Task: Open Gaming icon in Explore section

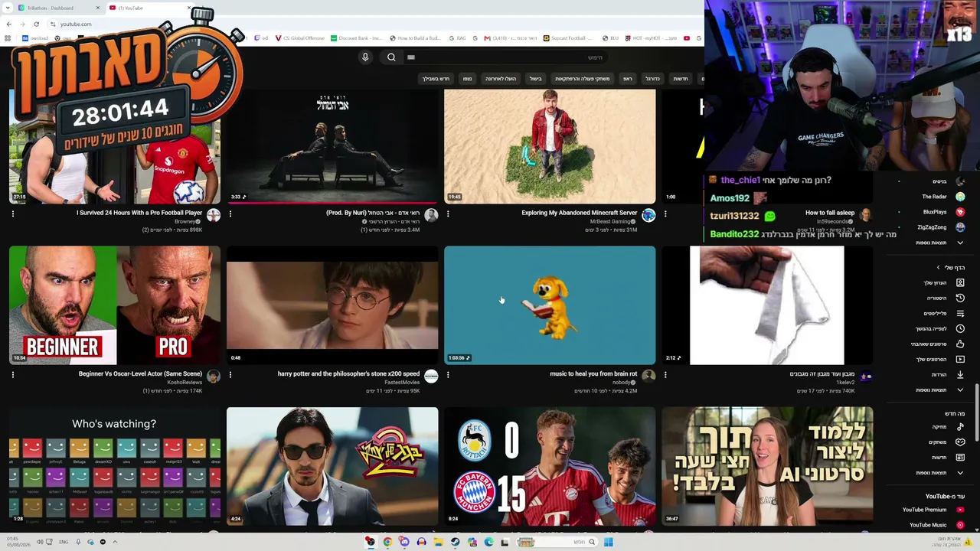Action: tap(960, 442)
